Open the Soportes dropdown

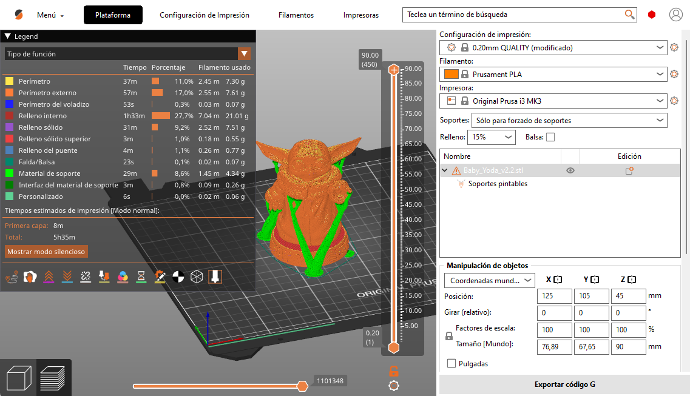(569, 121)
